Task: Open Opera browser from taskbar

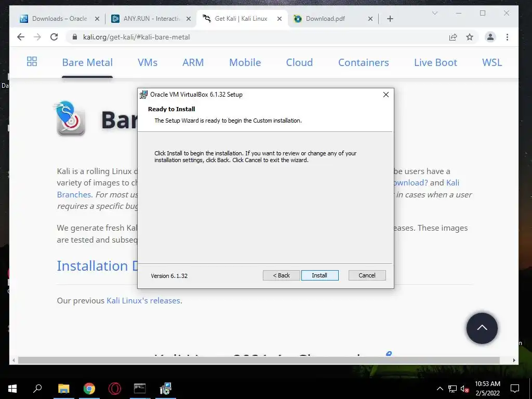Action: click(115, 389)
